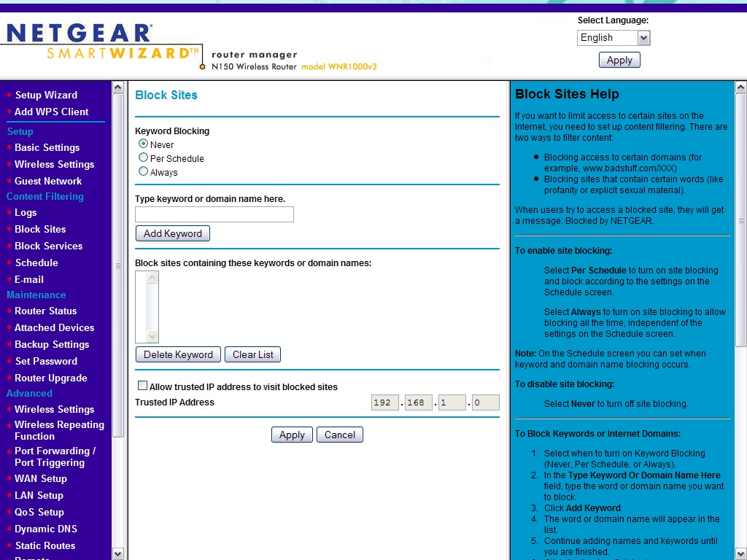This screenshot has height=560, width=747.
Task: Open the Schedule configuration page
Action: [x=36, y=262]
